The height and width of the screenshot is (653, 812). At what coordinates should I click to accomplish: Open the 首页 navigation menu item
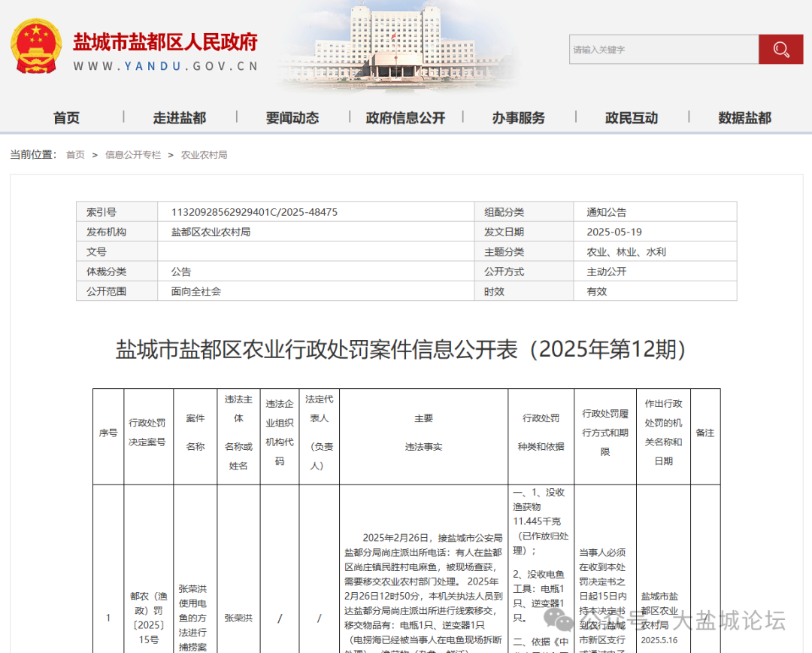66,117
